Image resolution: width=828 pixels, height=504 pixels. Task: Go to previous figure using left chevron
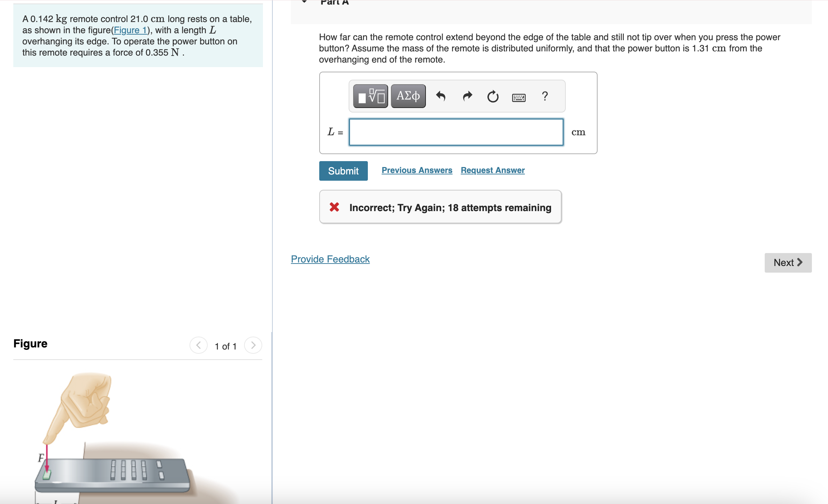(198, 345)
